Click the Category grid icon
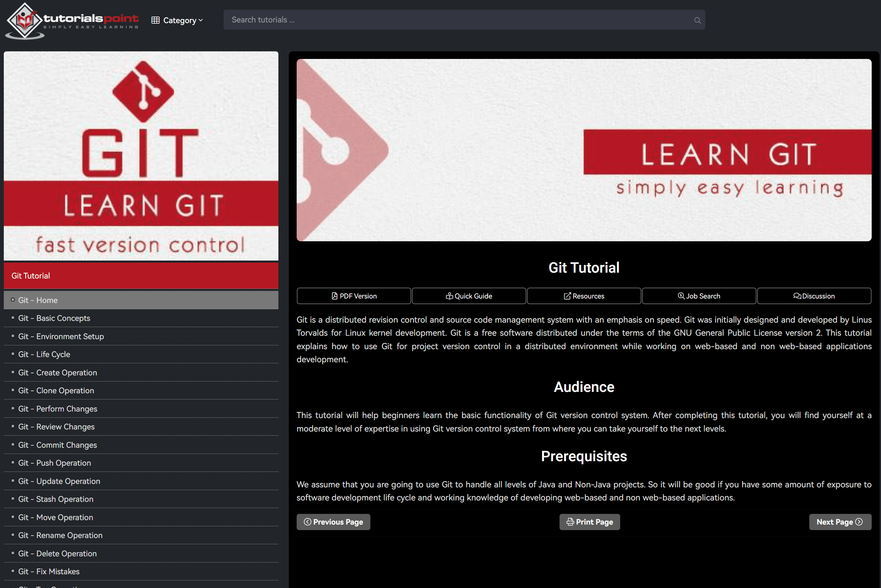 [155, 20]
